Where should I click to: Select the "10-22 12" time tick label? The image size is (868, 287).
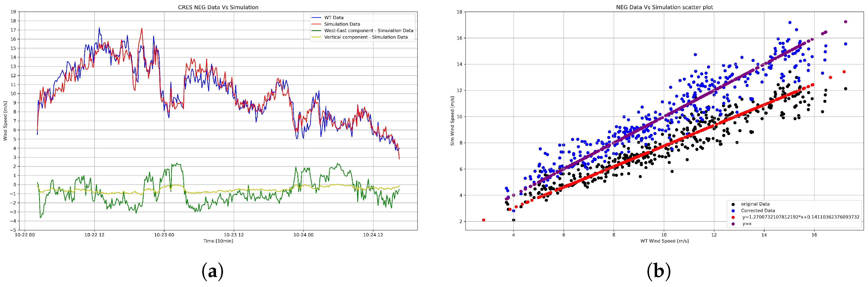pyautogui.click(x=95, y=234)
